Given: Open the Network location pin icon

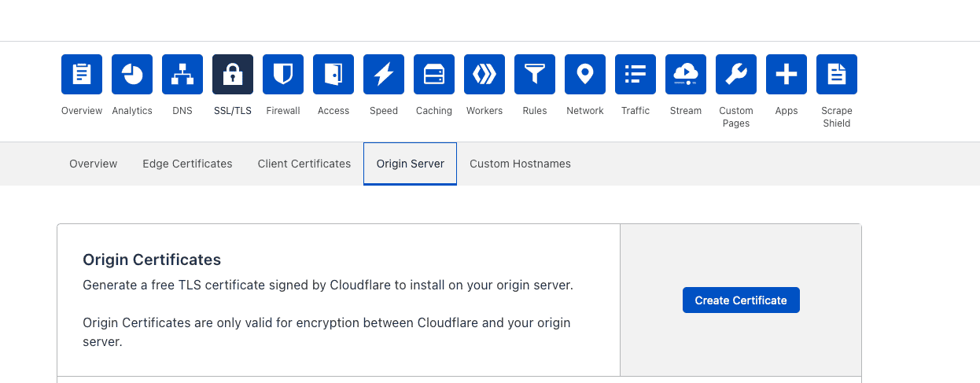Looking at the screenshot, I should [x=585, y=75].
